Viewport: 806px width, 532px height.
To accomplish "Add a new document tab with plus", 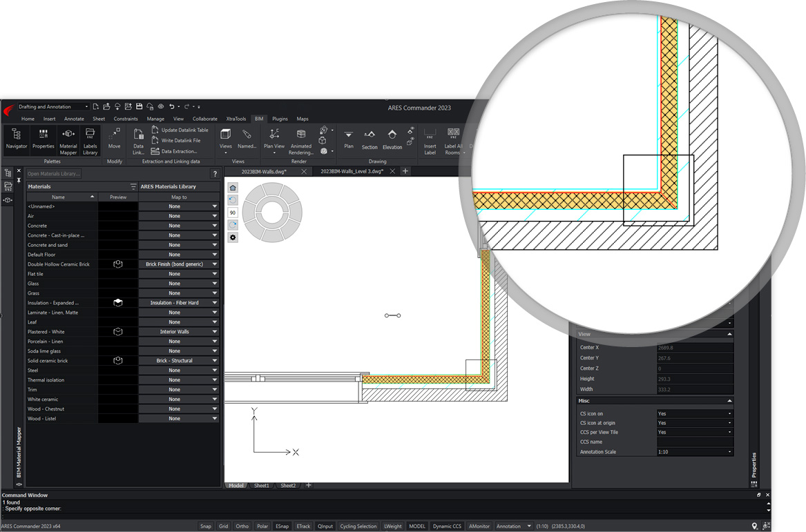I will tap(405, 171).
